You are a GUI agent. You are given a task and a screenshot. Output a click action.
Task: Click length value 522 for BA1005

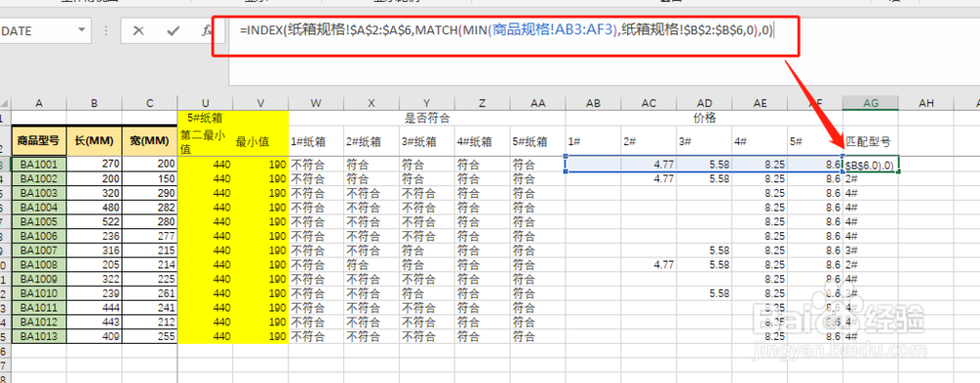coord(94,221)
